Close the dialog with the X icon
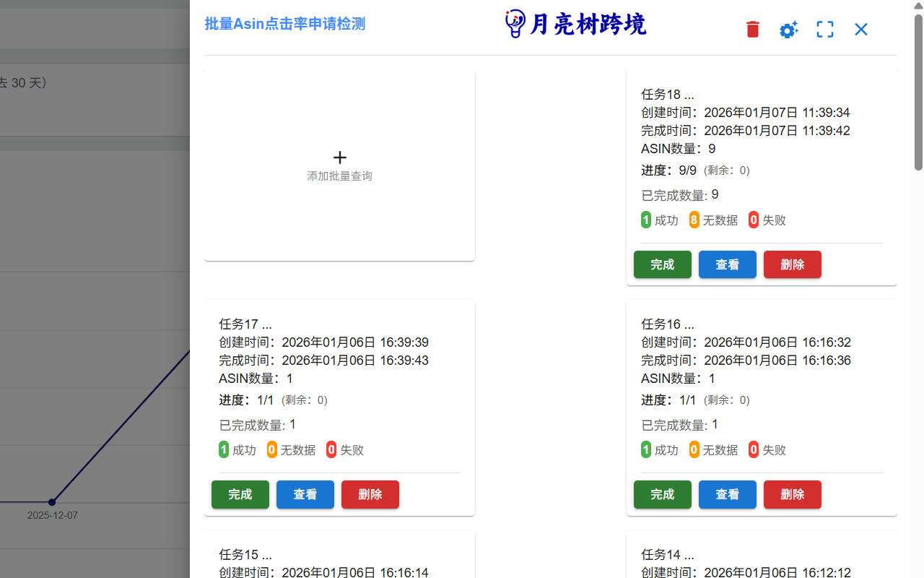Viewport: 924px width, 578px height. click(x=860, y=30)
